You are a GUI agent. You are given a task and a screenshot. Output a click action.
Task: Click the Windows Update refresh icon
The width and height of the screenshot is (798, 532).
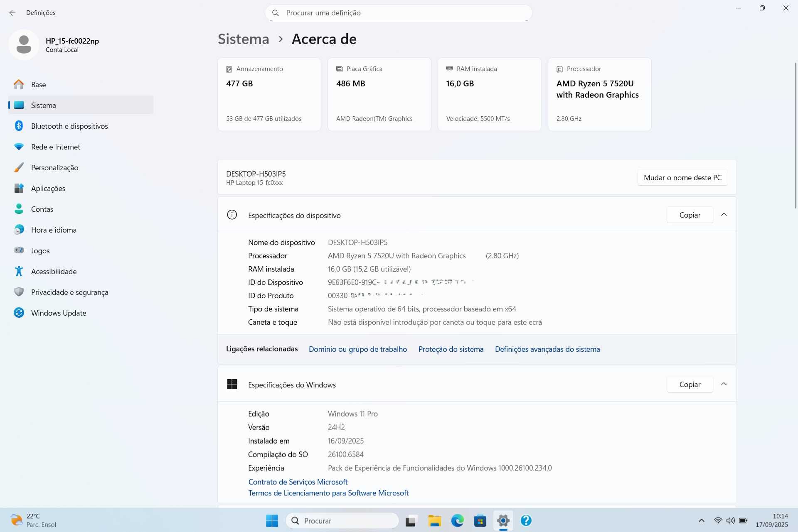[x=19, y=313]
